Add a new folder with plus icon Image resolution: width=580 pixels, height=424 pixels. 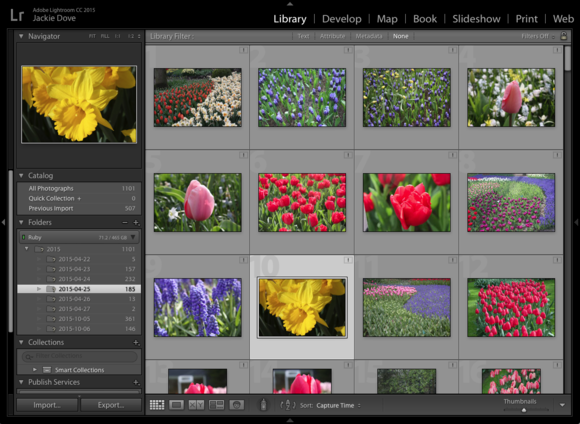[136, 222]
